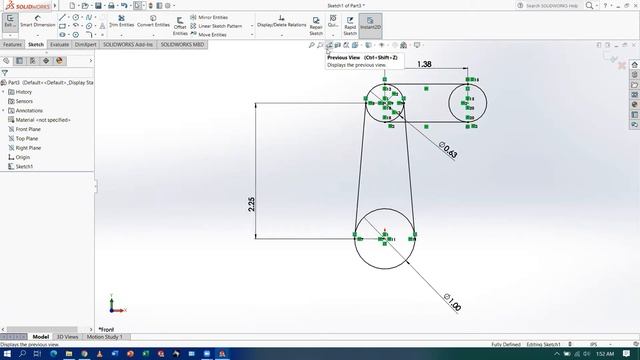This screenshot has height=360, width=640.
Task: Switch to the SOLIDWORKS MBD tab
Action: 182,44
